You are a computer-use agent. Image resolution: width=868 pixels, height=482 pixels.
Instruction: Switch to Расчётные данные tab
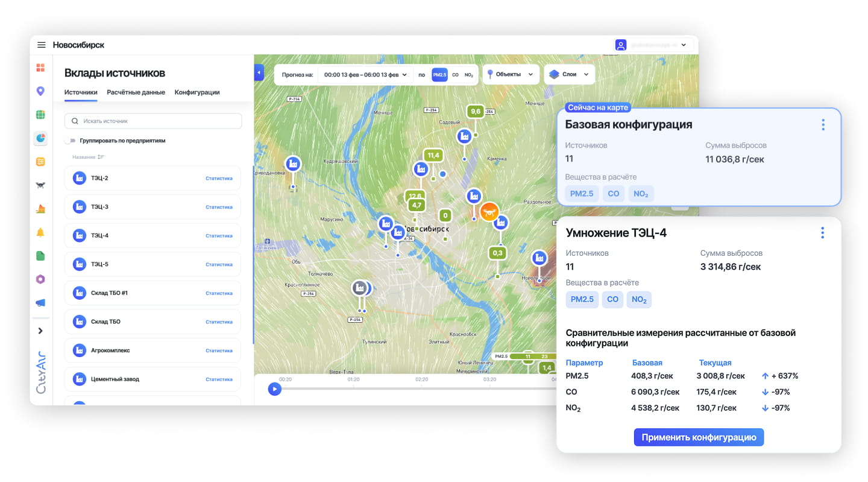tap(136, 92)
